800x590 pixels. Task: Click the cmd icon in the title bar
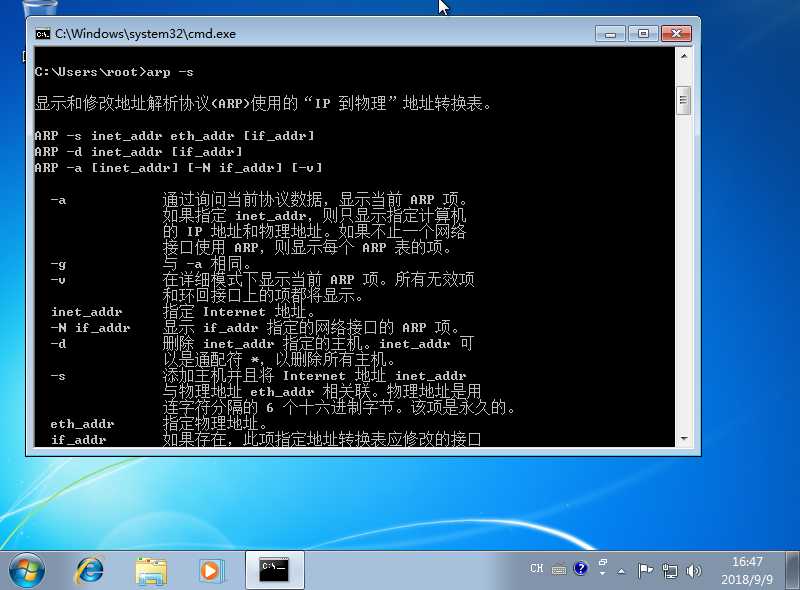pos(43,34)
